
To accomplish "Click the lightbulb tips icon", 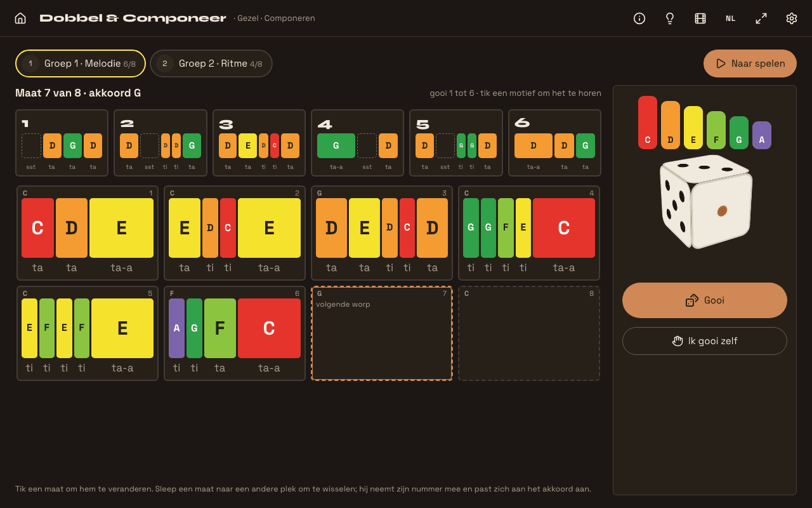I will coord(670,18).
